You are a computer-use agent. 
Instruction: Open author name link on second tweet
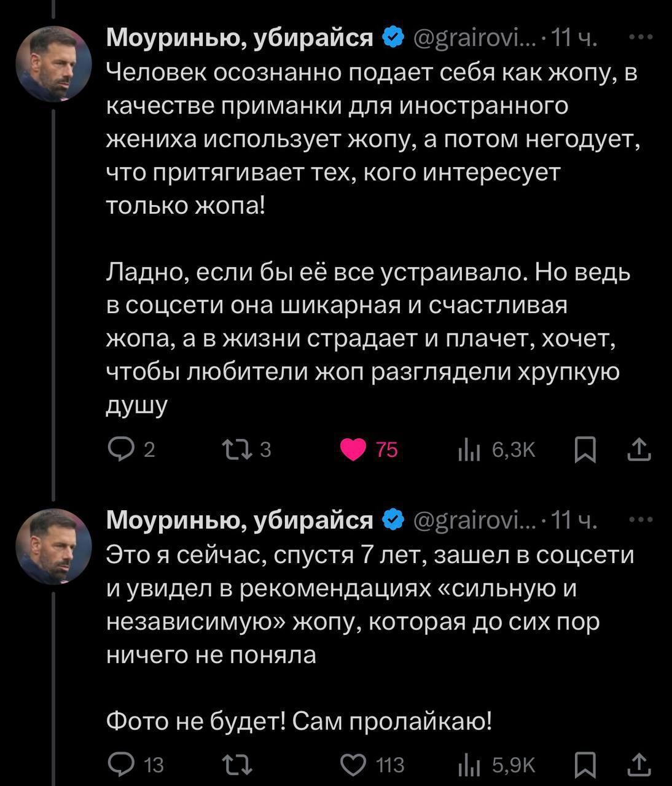(x=240, y=520)
